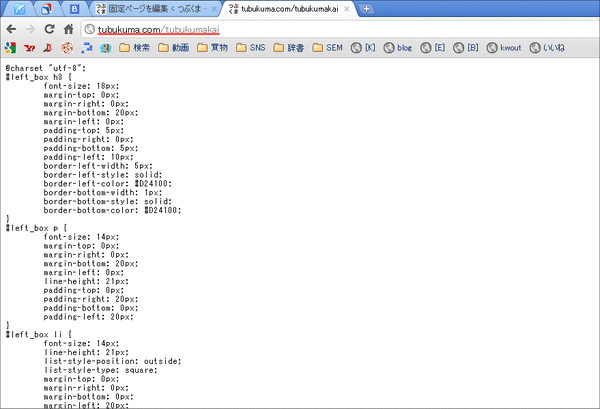Click the [B] bookmarklet
Screen dimensions: 600x409
pos(466,48)
